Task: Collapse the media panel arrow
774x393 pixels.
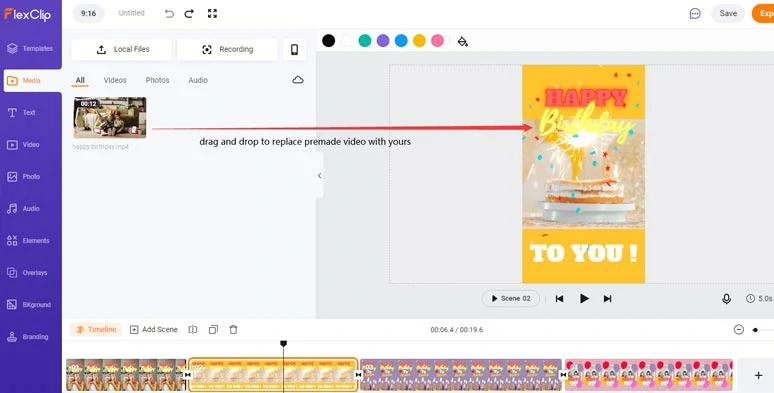Action: point(320,176)
